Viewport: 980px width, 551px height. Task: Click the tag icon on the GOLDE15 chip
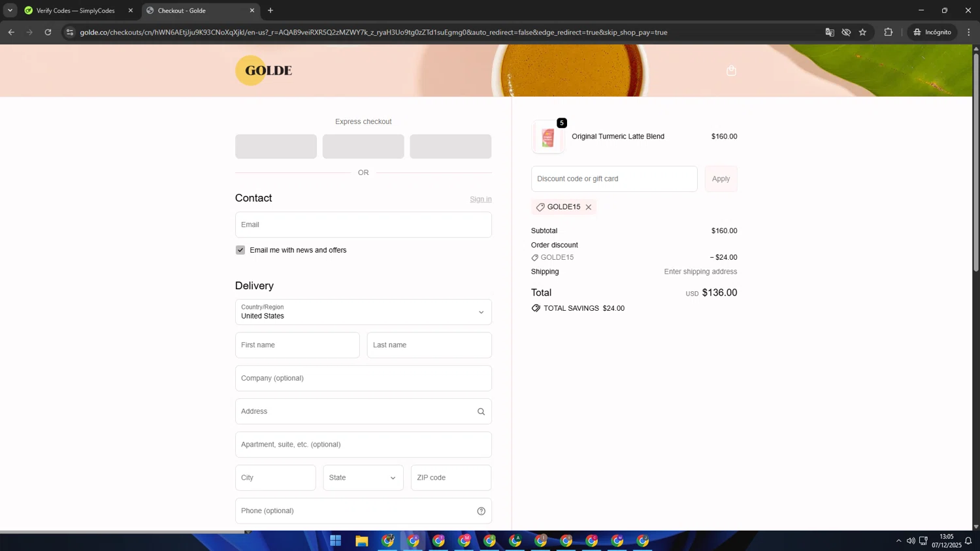540,207
